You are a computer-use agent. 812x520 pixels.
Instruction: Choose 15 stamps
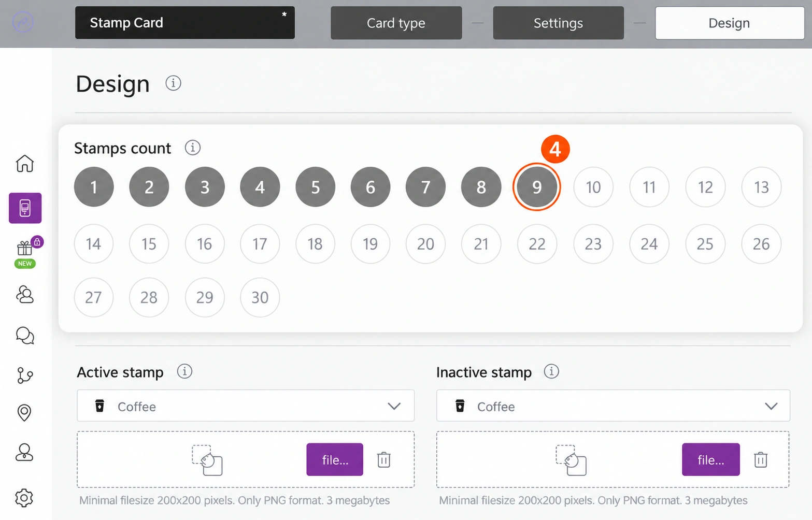[x=149, y=244]
